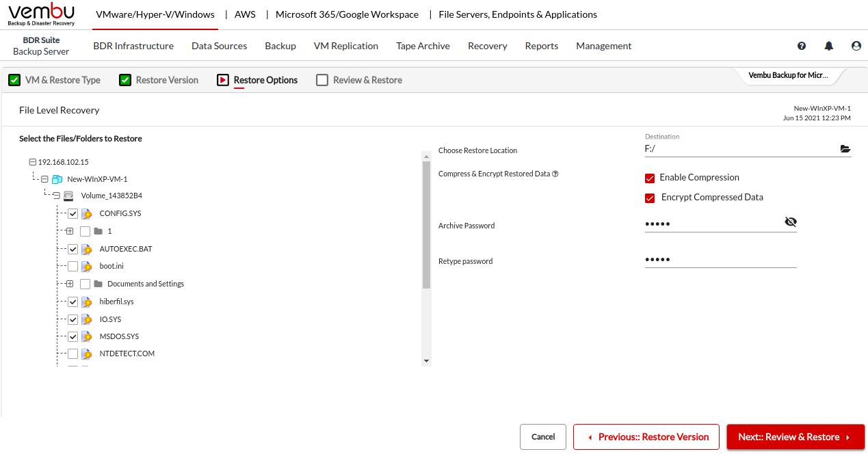The image size is (868, 454).
Task: Uncheck the Enable Compression checkbox
Action: click(x=650, y=178)
